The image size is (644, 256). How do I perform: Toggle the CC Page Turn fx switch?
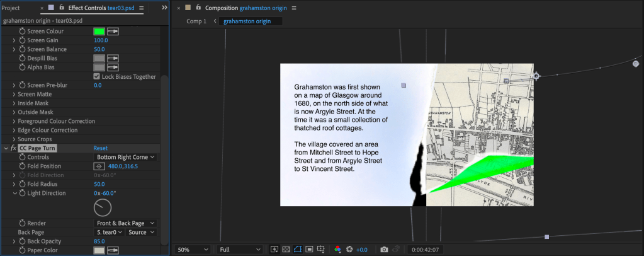14,148
